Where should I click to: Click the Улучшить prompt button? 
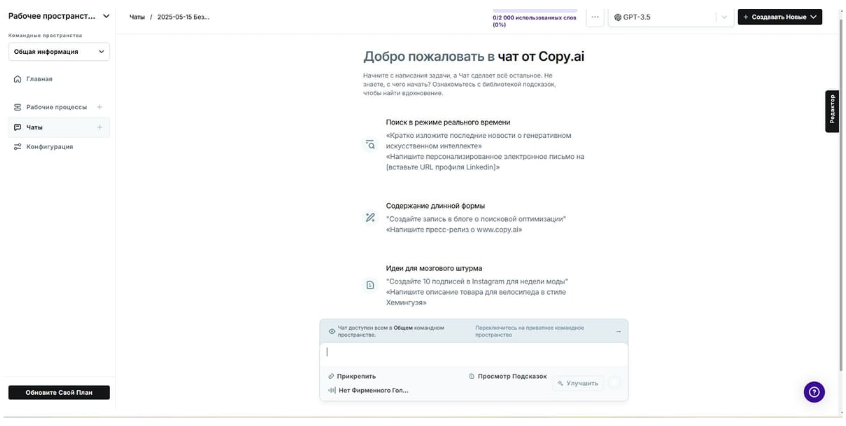[578, 383]
